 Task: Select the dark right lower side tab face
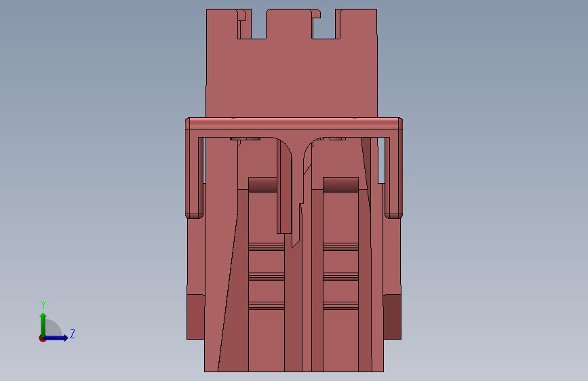[392, 317]
